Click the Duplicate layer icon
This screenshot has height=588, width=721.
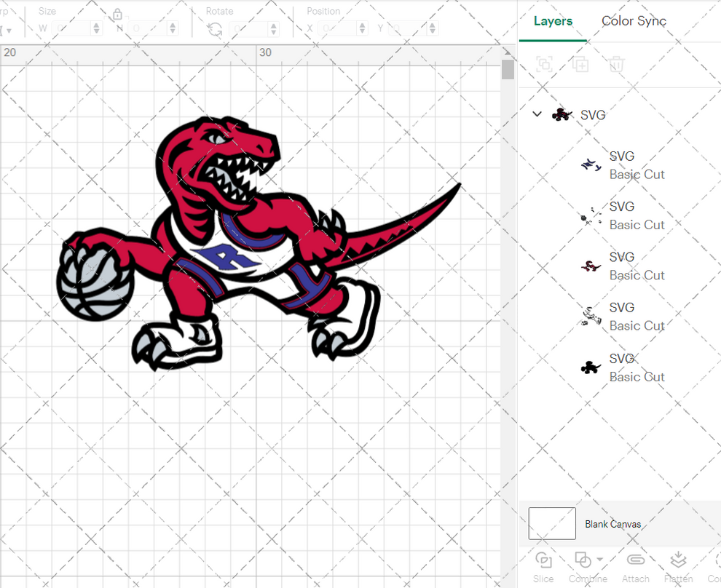pyautogui.click(x=580, y=64)
